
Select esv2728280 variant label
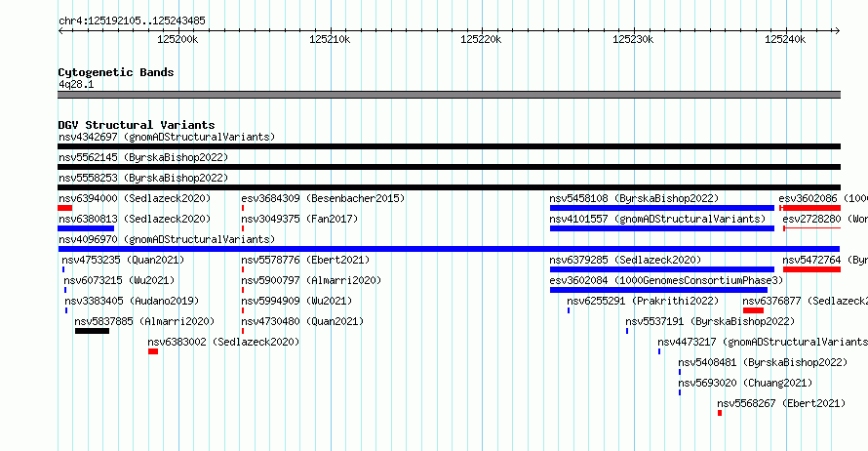[x=825, y=219]
